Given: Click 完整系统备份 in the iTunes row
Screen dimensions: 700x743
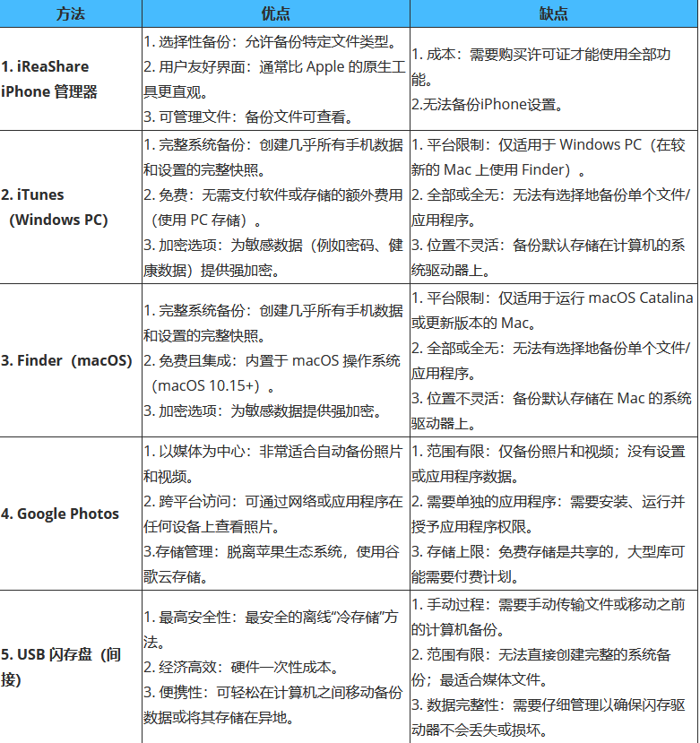Looking at the screenshot, I should point(273,158).
